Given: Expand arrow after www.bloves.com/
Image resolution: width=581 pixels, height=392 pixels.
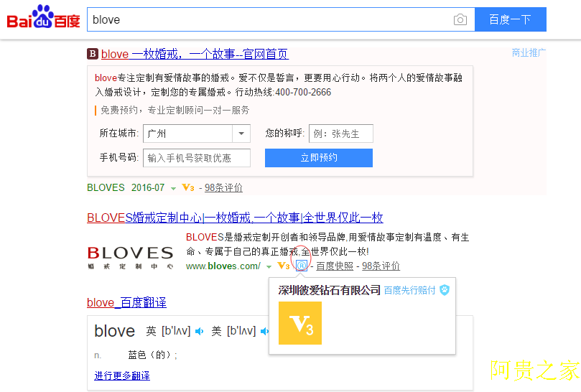Looking at the screenshot, I should click(x=269, y=267).
